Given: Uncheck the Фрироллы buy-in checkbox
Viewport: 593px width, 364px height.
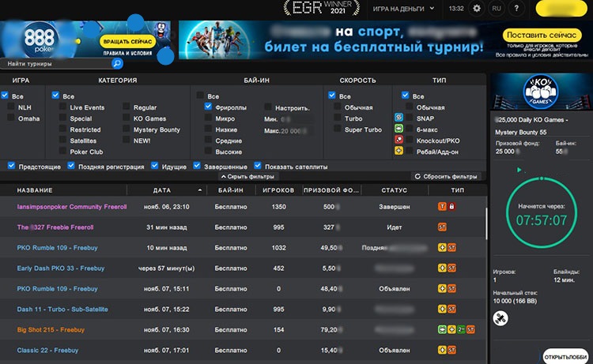Looking at the screenshot, I should click(x=208, y=107).
